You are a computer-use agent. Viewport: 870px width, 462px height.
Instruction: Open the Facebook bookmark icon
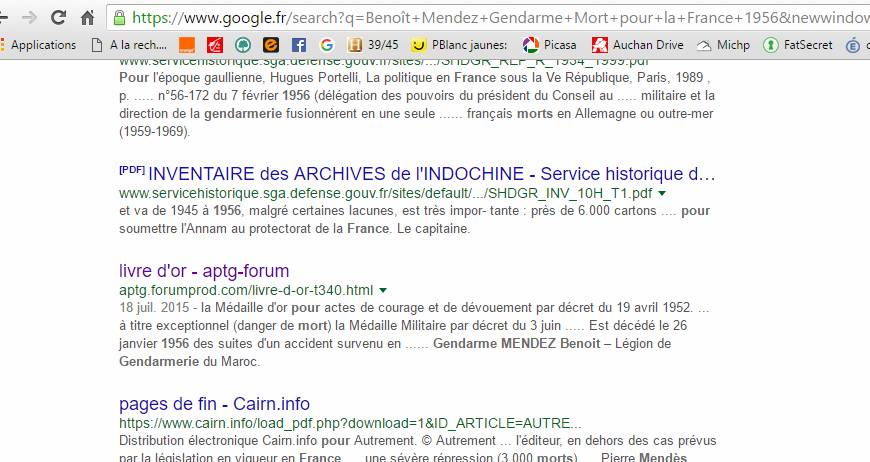pyautogui.click(x=299, y=45)
